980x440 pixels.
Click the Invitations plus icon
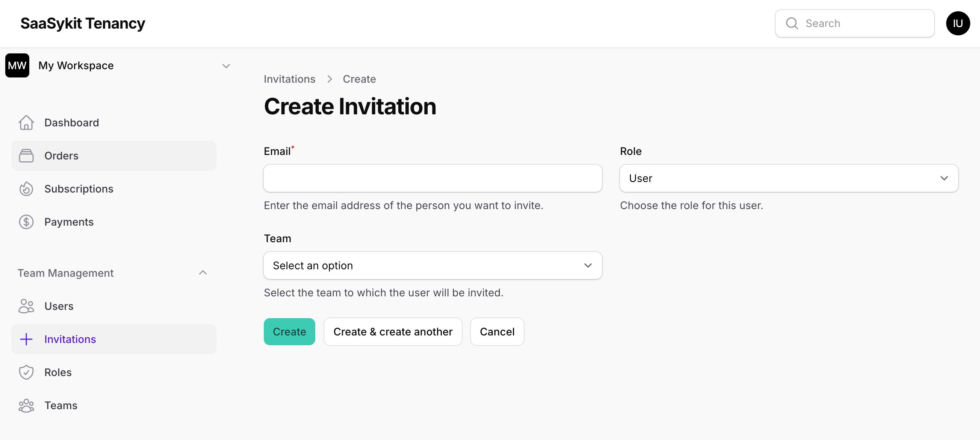(26, 339)
